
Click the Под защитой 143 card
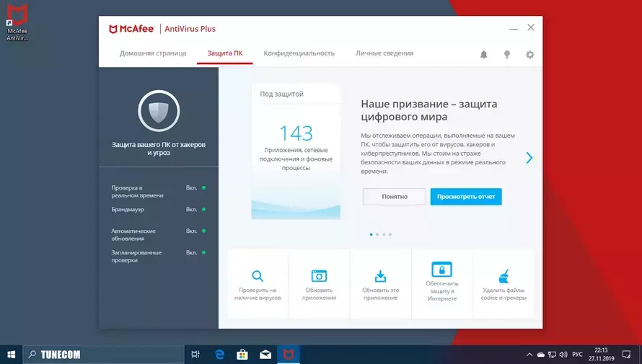point(296,152)
